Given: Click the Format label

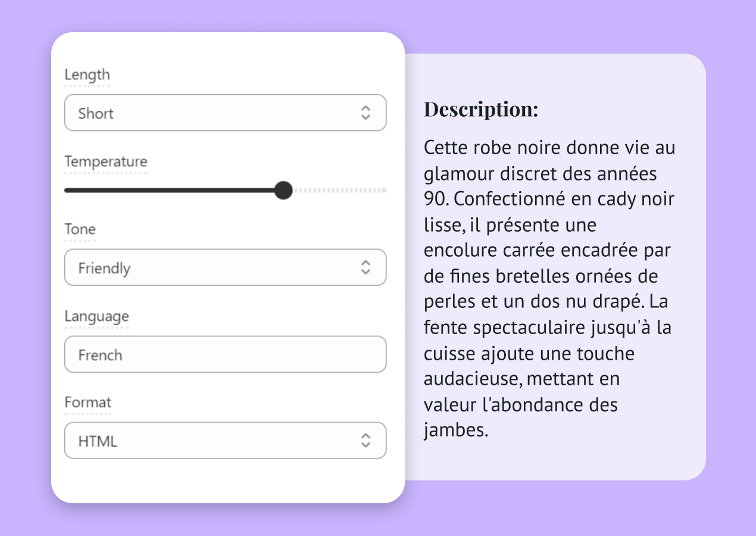Looking at the screenshot, I should (x=88, y=403).
